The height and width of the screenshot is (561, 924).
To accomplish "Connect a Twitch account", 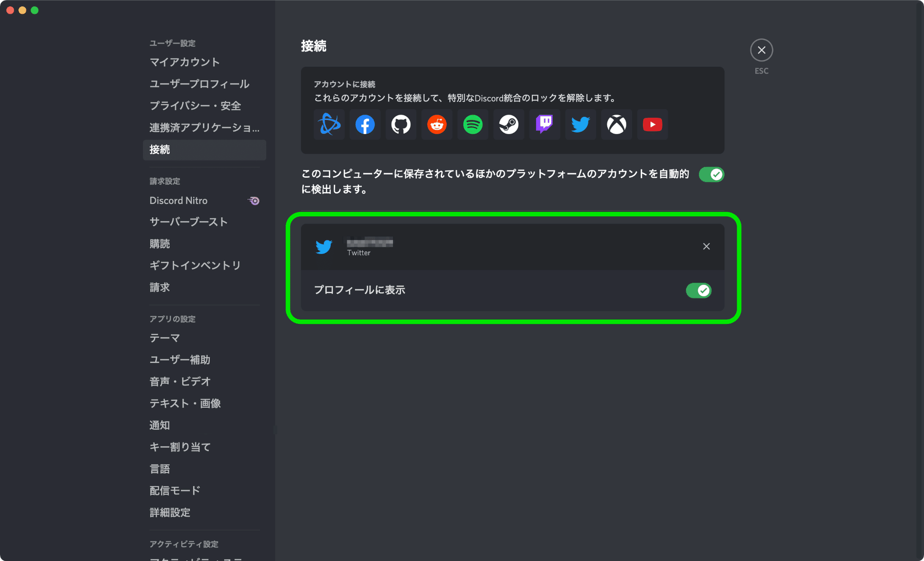I will pyautogui.click(x=545, y=124).
